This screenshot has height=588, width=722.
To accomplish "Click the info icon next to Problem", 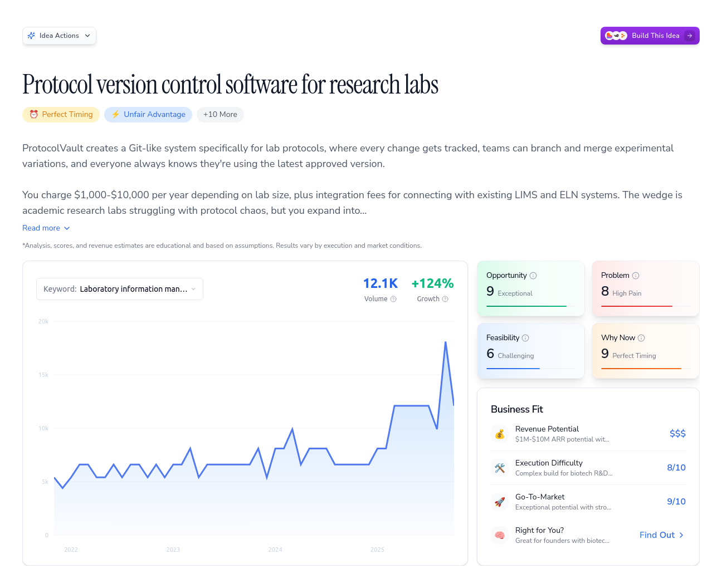I will click(636, 276).
